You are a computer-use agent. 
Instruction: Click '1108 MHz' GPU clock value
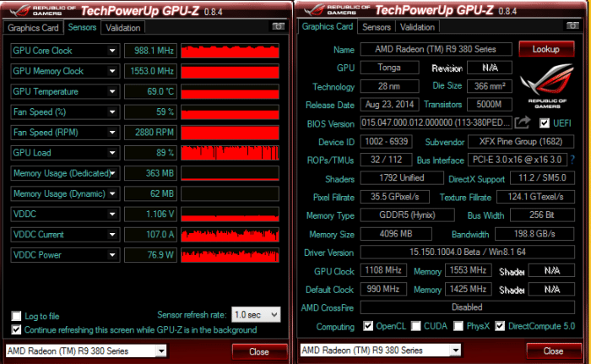(383, 270)
